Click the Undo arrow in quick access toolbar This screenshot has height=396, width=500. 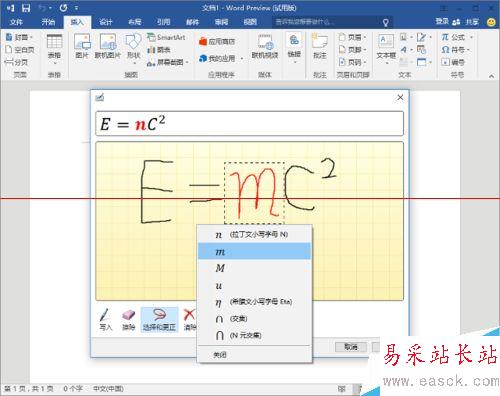pyautogui.click(x=42, y=8)
